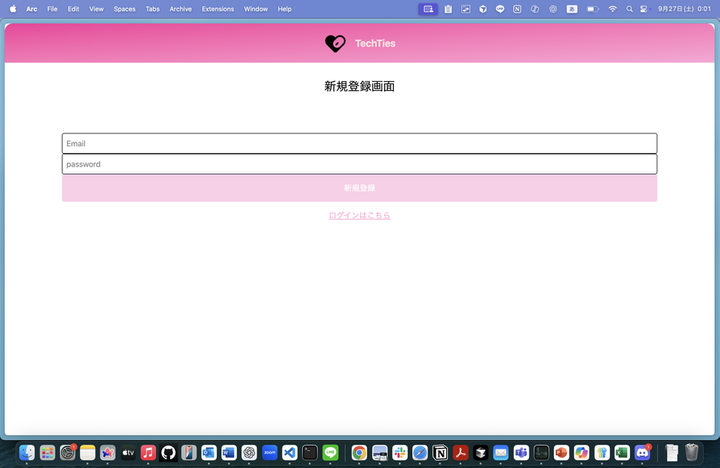Open the Window menu
The image size is (720, 468).
click(256, 9)
